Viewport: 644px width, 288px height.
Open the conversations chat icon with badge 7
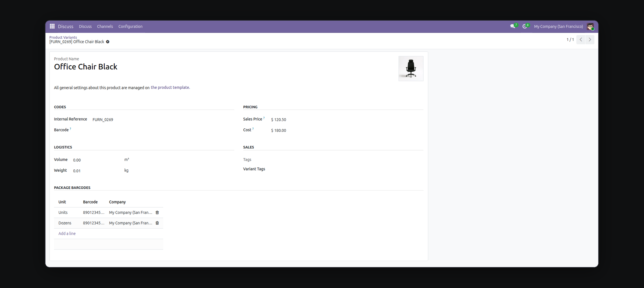coord(513,26)
